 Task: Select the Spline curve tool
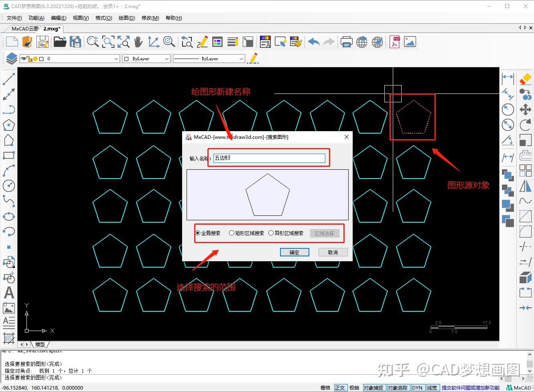(x=9, y=201)
